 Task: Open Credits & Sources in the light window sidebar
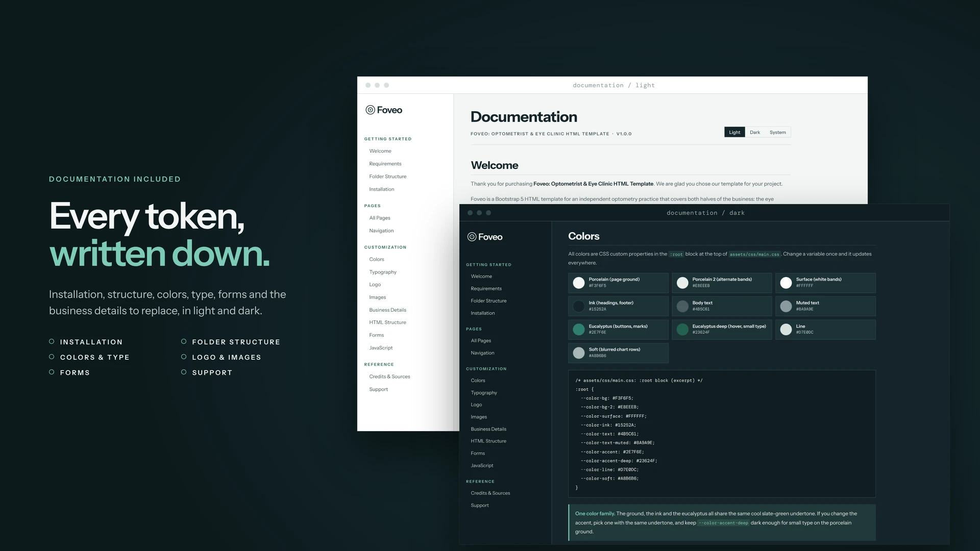tap(389, 377)
